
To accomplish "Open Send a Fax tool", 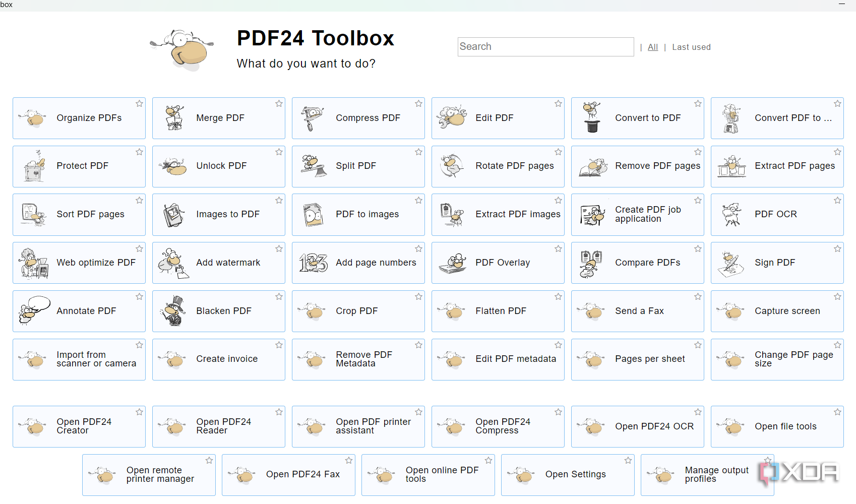I will 637,311.
